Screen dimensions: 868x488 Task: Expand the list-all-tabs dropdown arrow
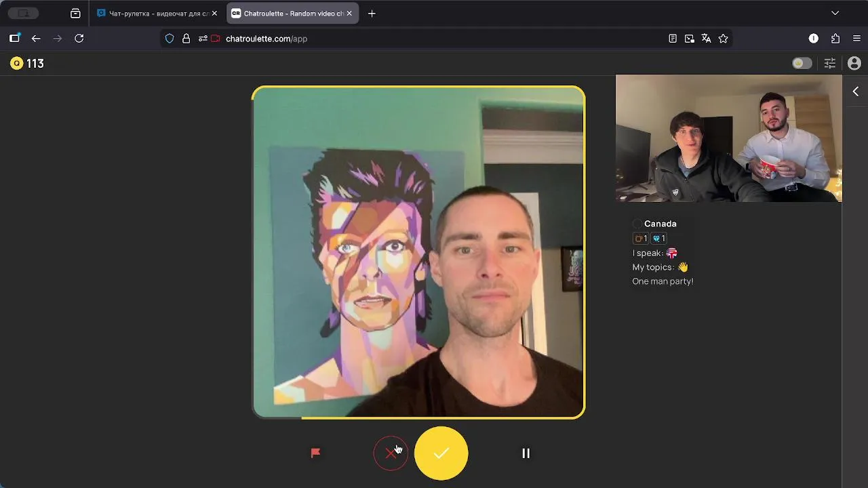[x=835, y=13]
